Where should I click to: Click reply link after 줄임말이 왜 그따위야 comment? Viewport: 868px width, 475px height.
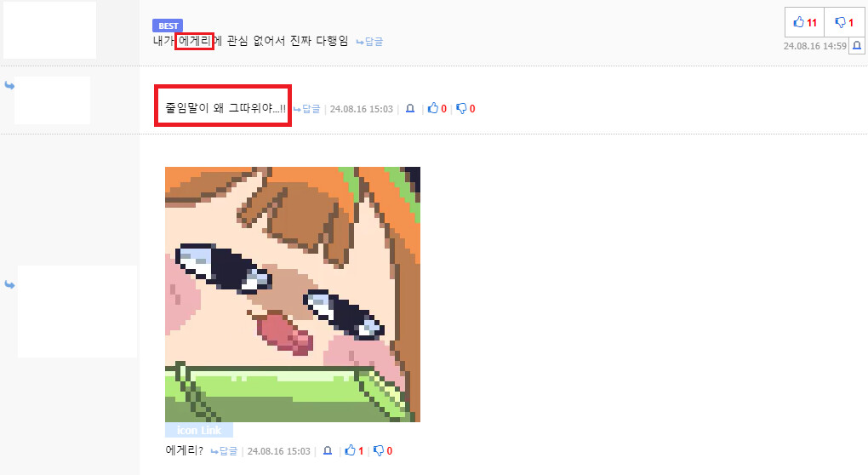click(x=306, y=109)
